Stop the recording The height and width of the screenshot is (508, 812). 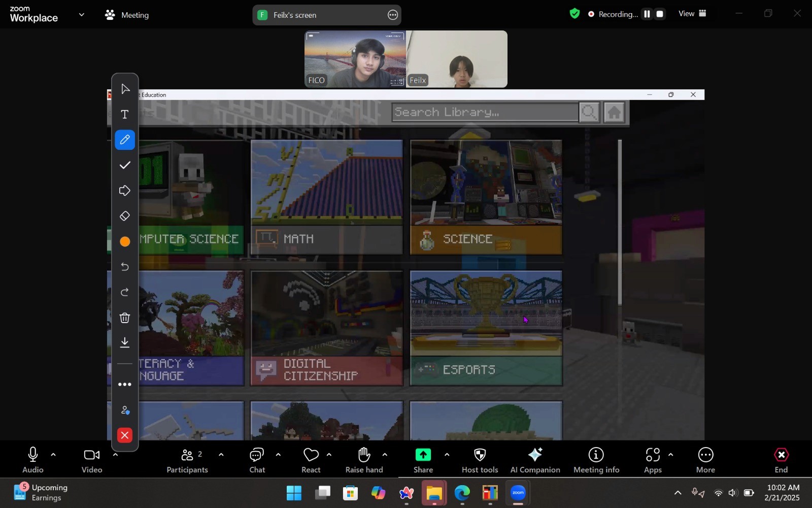660,14
